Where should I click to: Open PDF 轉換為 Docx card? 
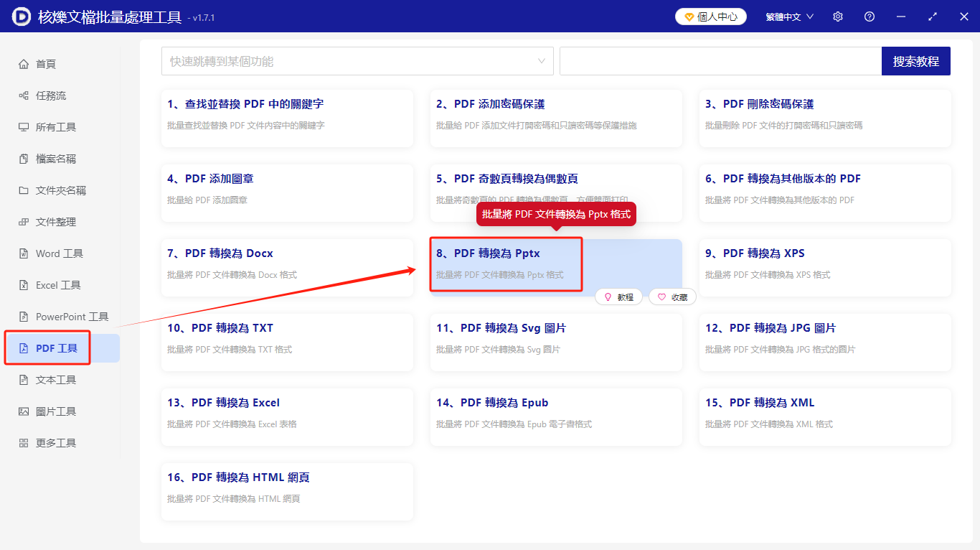click(x=287, y=268)
